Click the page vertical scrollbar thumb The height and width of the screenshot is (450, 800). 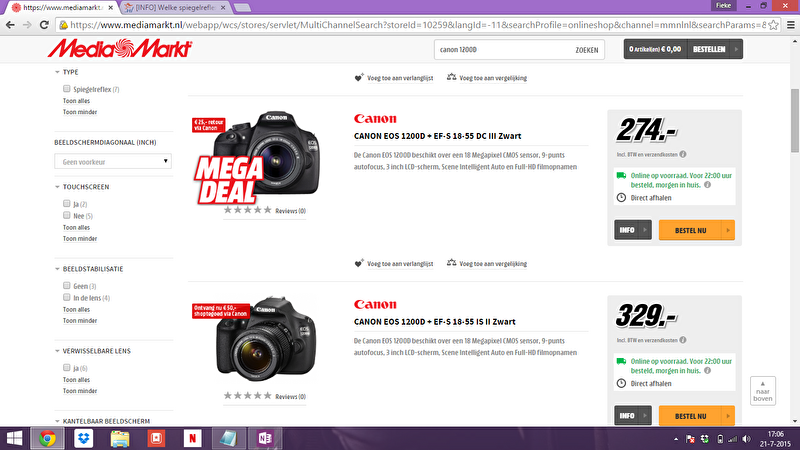click(794, 120)
